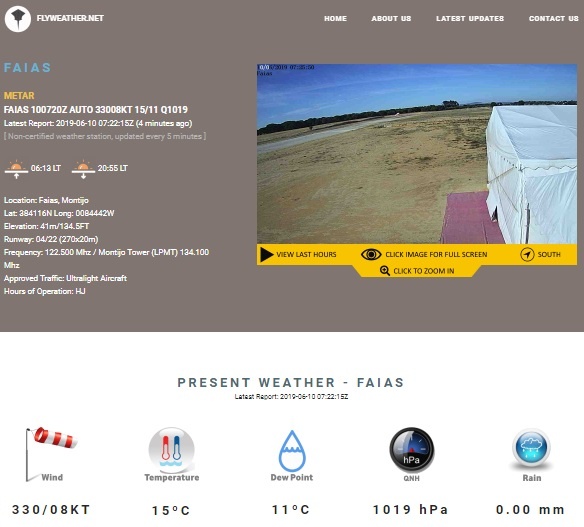Screen dimensions: 584x527
Task: Click the FLYWEATHER.NET site title
Action: (70, 18)
